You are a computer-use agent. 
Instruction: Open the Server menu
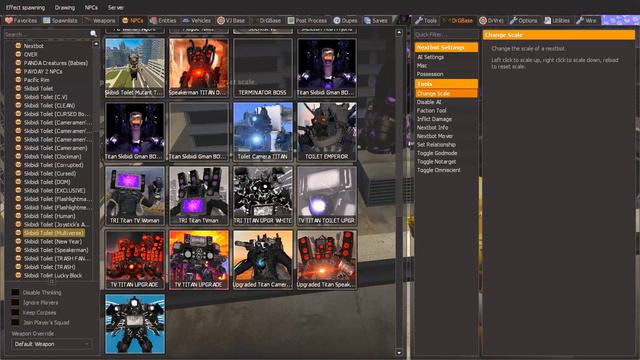point(116,7)
